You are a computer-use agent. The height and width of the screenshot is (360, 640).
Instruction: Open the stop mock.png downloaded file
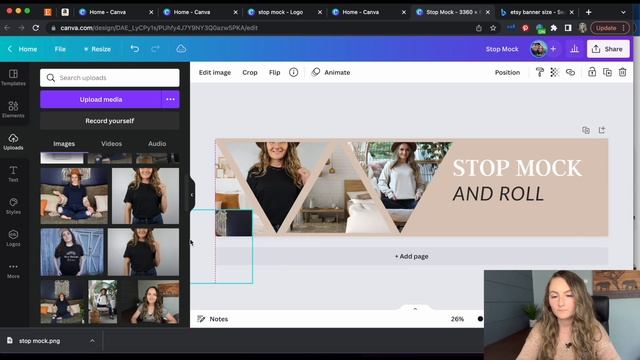(x=40, y=340)
